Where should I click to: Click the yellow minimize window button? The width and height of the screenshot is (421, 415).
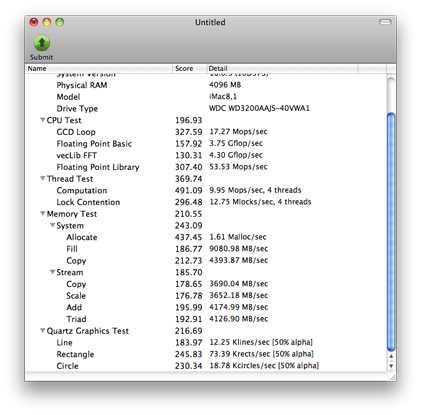[x=47, y=22]
